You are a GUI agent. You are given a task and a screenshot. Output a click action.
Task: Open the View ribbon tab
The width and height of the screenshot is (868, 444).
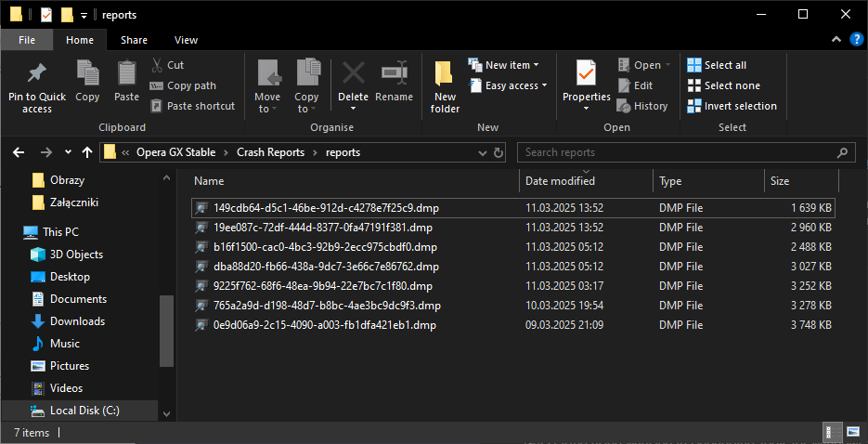pos(186,40)
